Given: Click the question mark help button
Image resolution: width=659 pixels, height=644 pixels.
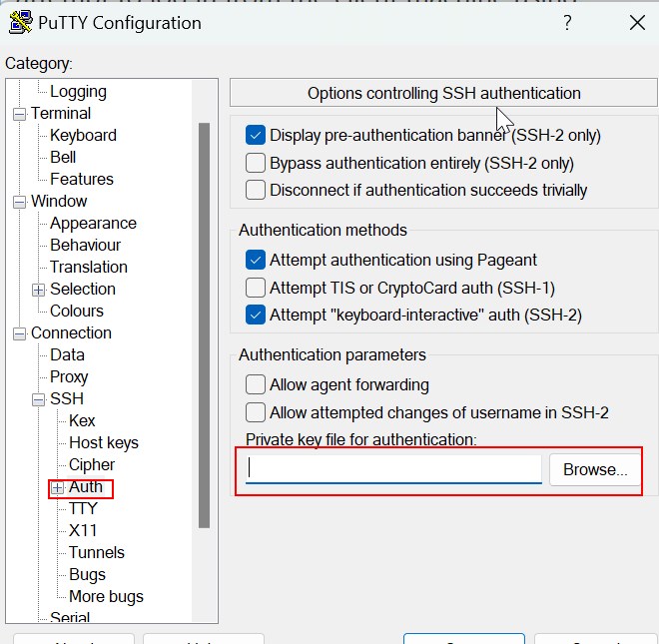Looking at the screenshot, I should [567, 22].
